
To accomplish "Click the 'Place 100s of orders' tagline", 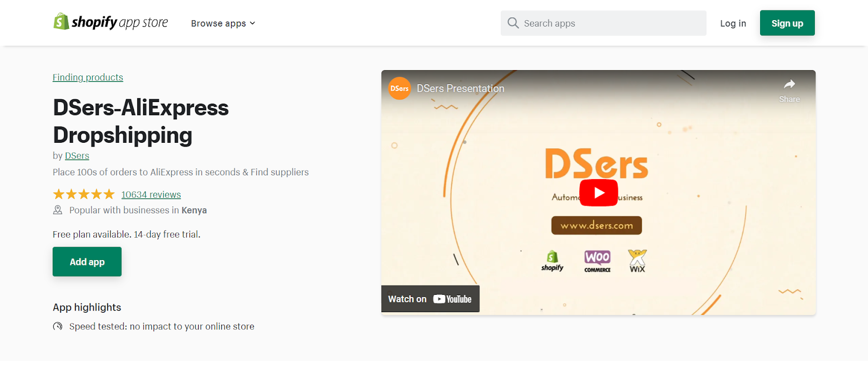I will click(x=181, y=172).
